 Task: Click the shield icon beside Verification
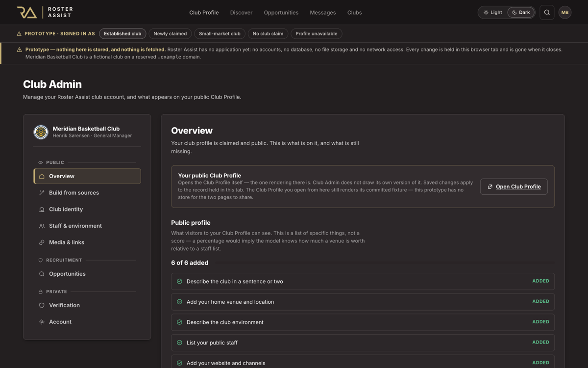[x=42, y=305]
